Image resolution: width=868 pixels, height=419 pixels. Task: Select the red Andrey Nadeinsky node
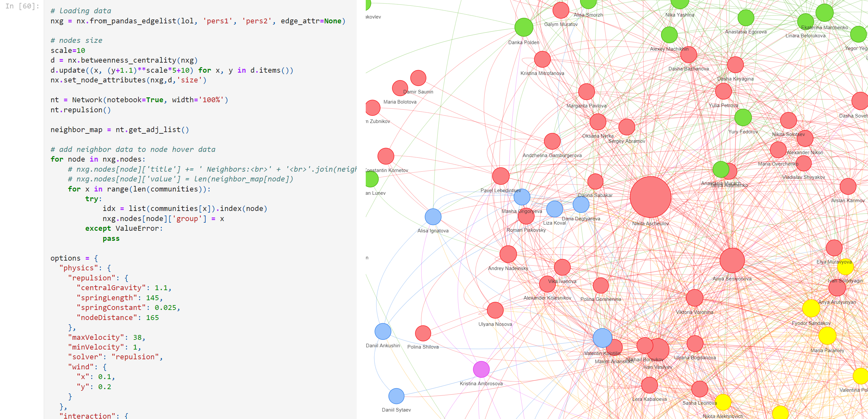[x=508, y=254]
